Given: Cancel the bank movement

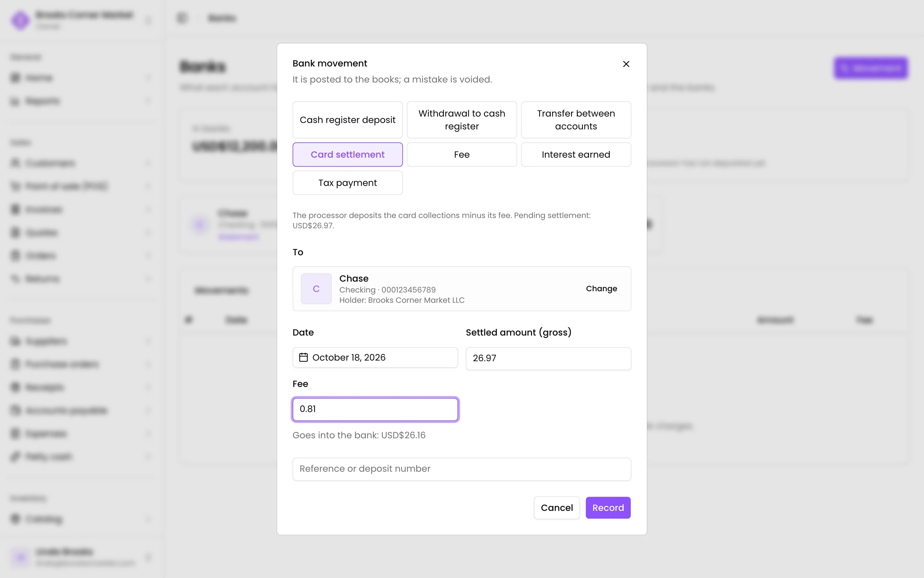Looking at the screenshot, I should click(557, 508).
